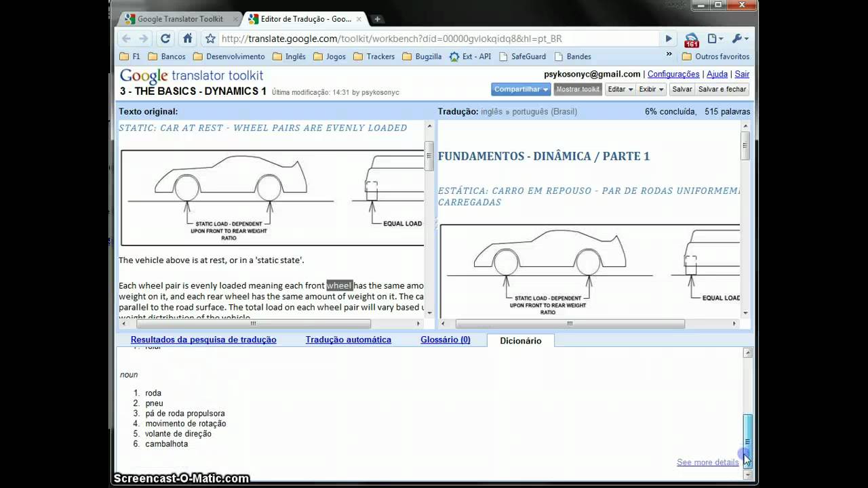Image resolution: width=868 pixels, height=488 pixels.
Task: Open Resultados da pesquisa de tradução tab
Action: click(x=203, y=340)
